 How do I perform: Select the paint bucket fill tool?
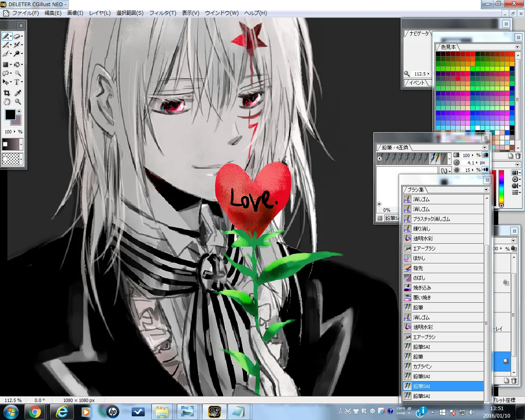click(x=17, y=64)
